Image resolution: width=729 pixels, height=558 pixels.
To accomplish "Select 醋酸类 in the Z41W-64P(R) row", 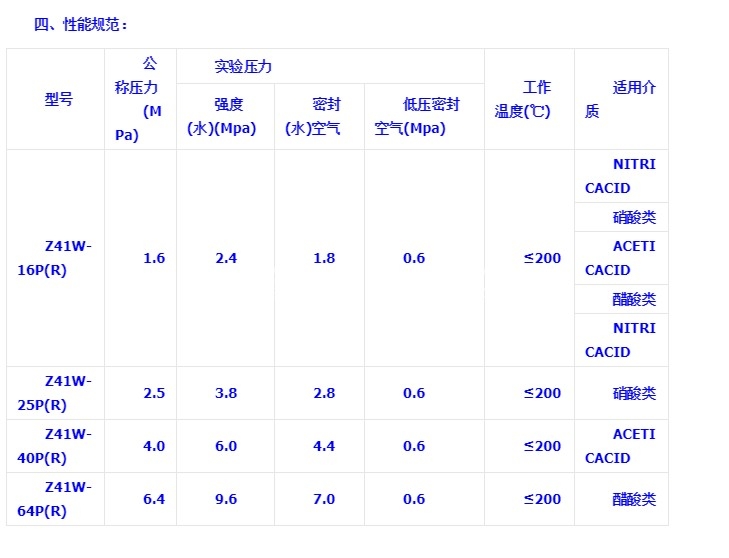I will pos(634,499).
